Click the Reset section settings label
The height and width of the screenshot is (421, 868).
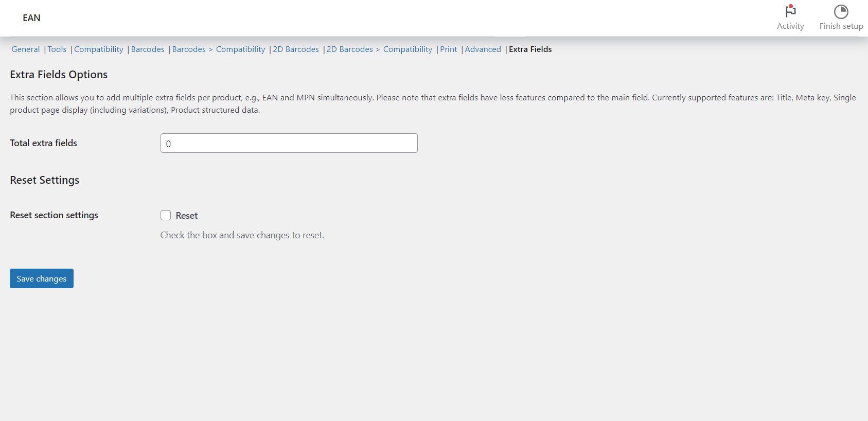[54, 215]
